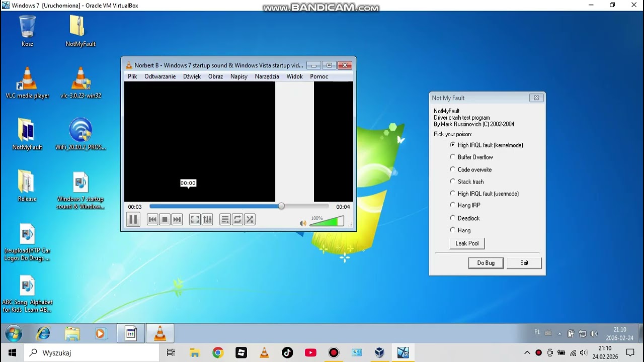The height and width of the screenshot is (362, 644).
Task: Select VLC media player desktop shortcut
Action: [x=27, y=83]
